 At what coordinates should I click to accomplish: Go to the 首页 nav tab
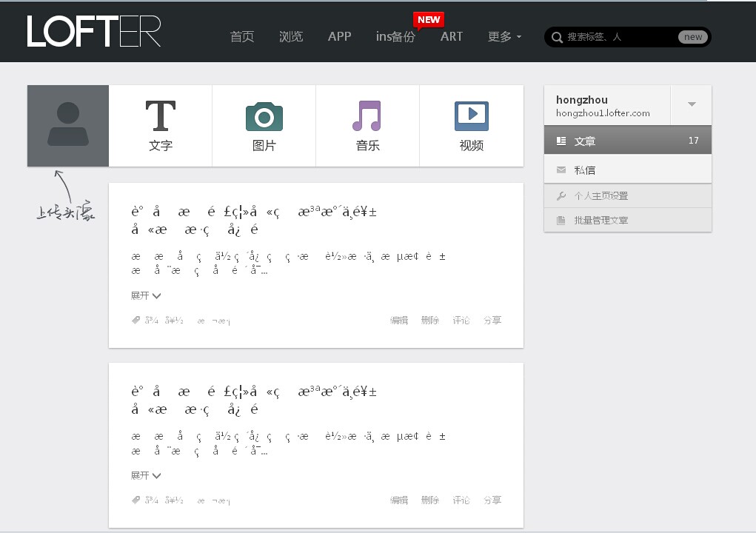(242, 36)
